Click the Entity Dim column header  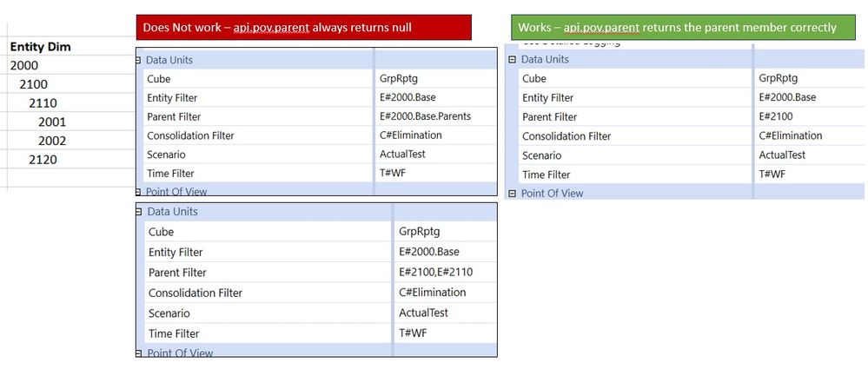40,46
